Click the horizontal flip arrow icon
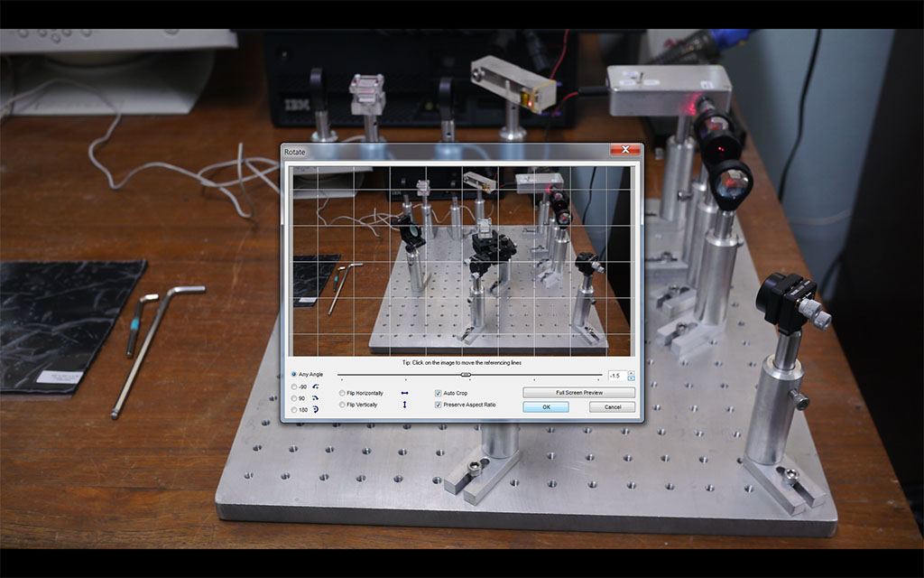This screenshot has width=924, height=578. (x=404, y=393)
